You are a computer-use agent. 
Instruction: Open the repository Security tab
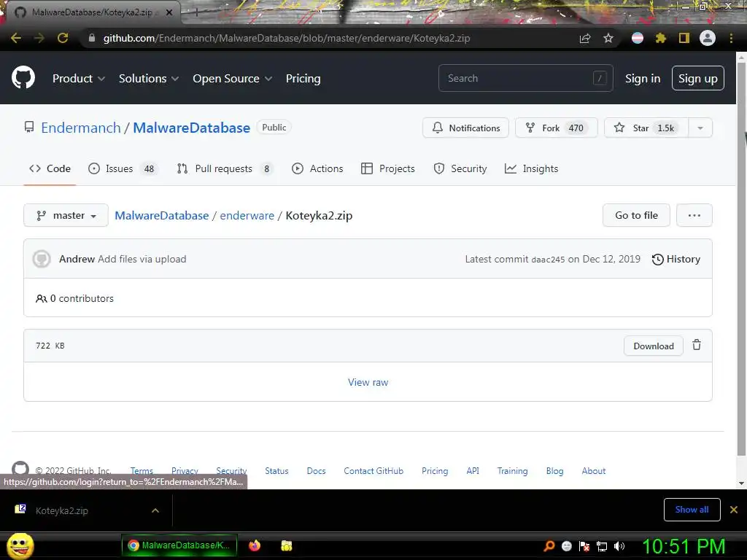point(460,168)
